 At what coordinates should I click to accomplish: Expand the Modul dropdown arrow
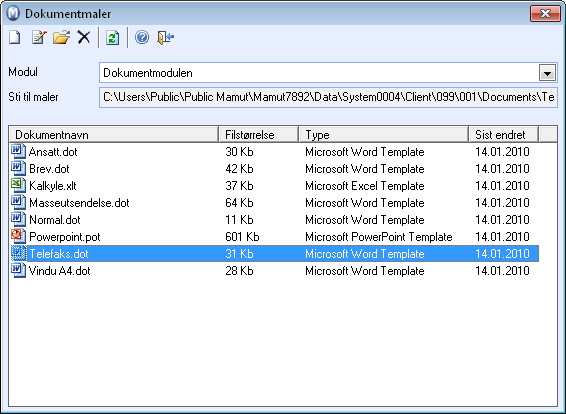[547, 73]
